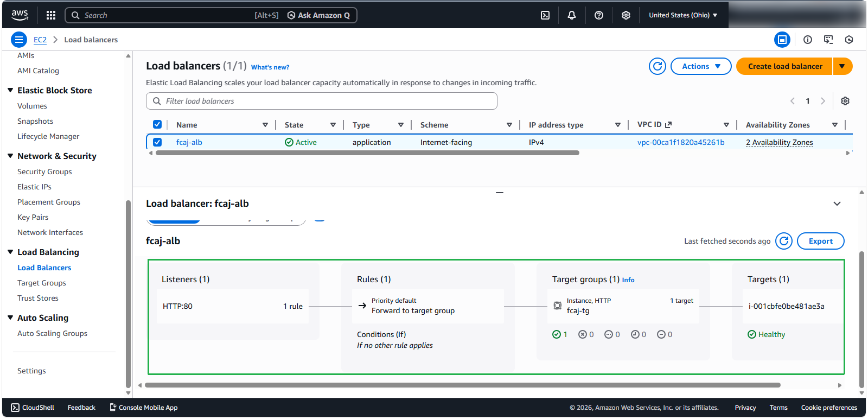The image size is (868, 419).
Task: Go to previous page of load balancers
Action: coord(793,101)
